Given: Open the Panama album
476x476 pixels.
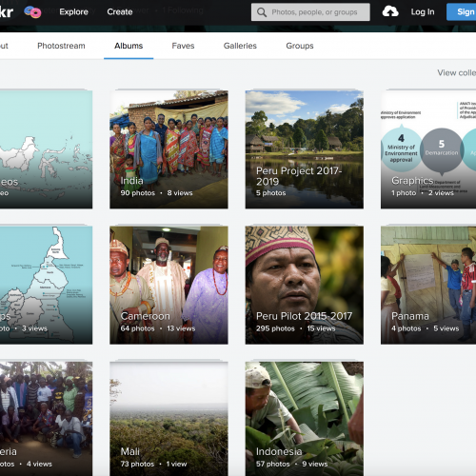Looking at the screenshot, I should 428,285.
